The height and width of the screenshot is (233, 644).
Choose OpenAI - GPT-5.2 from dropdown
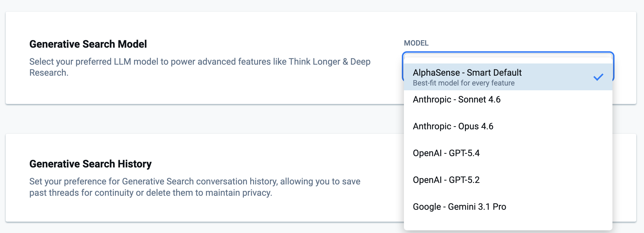pyautogui.click(x=446, y=180)
